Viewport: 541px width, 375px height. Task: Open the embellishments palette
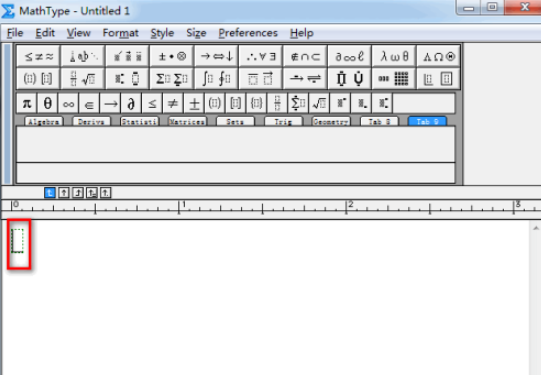[127, 56]
